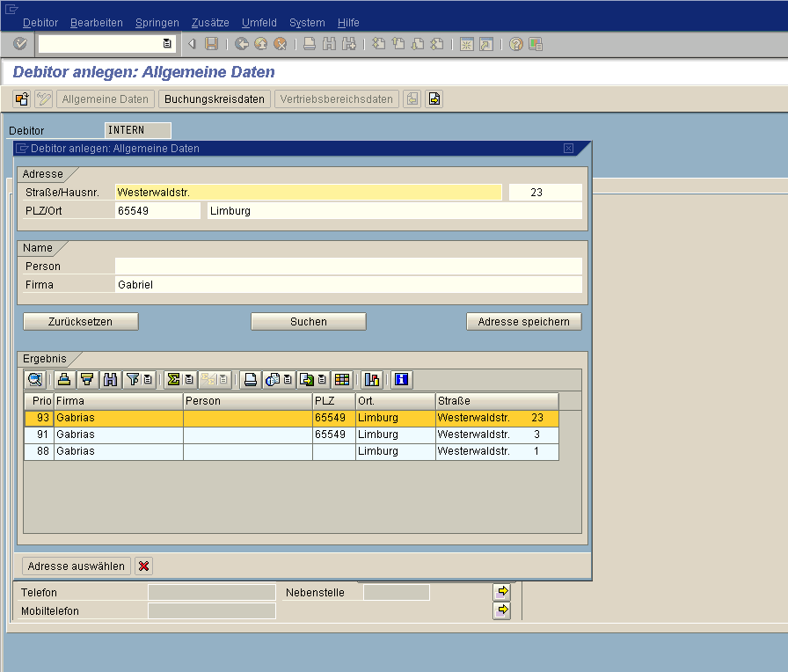Click the Set Filter funnel icon

pyautogui.click(x=132, y=379)
